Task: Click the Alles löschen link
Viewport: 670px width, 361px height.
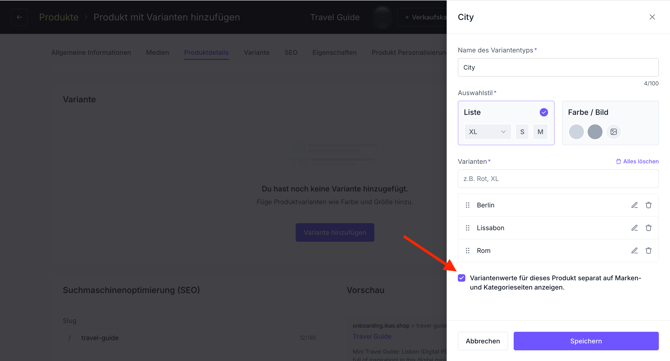Action: click(x=637, y=161)
